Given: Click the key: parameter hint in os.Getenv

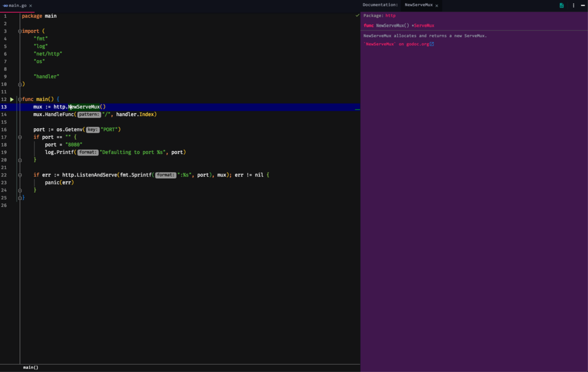Looking at the screenshot, I should click(x=92, y=129).
